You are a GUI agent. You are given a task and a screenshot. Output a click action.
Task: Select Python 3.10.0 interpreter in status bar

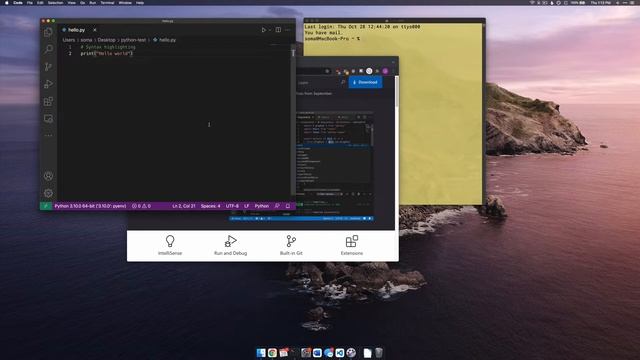coord(90,206)
